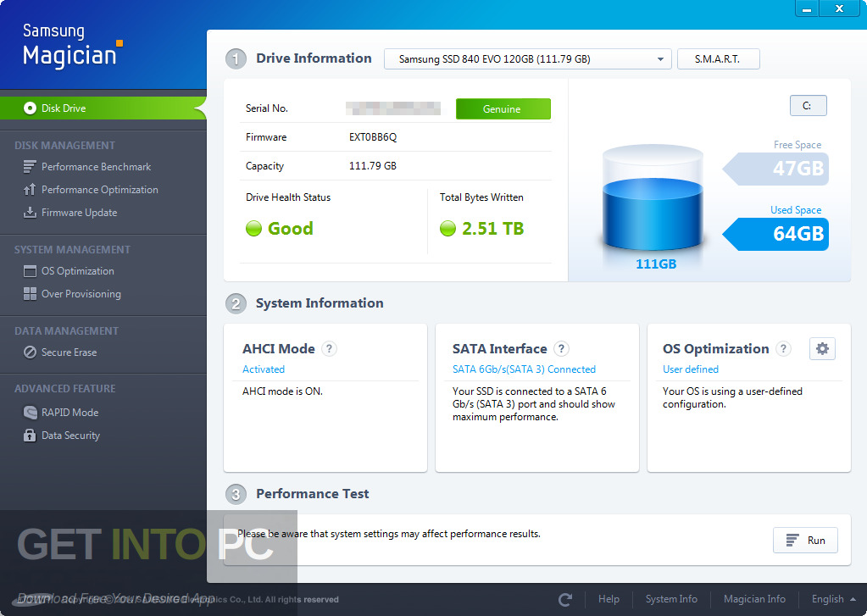Minimize the Samsung Magician window
The width and height of the screenshot is (867, 616).
coord(807,8)
